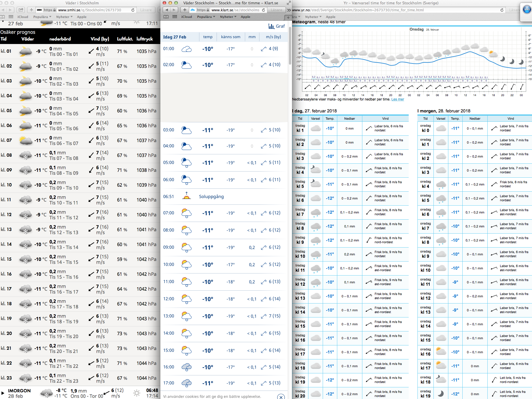Click sun icon in IMORGON row on SMHI
Viewport: 532px width, 399px height.
click(x=137, y=393)
